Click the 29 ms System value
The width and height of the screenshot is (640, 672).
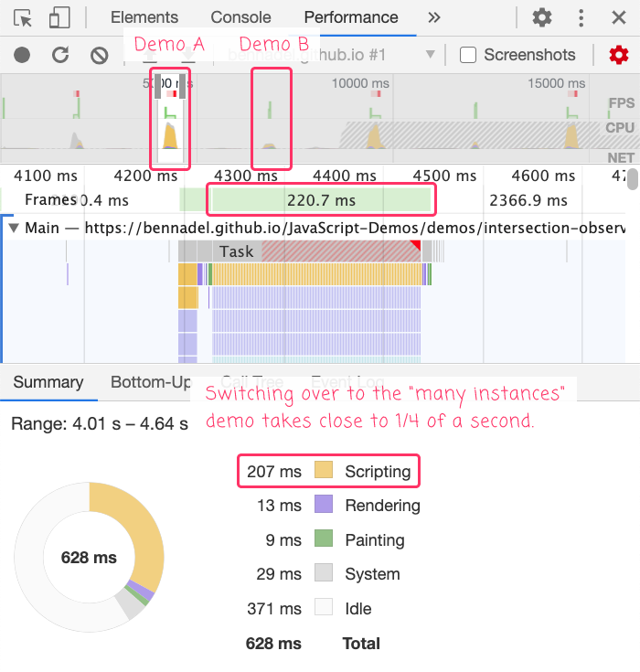coord(279,574)
